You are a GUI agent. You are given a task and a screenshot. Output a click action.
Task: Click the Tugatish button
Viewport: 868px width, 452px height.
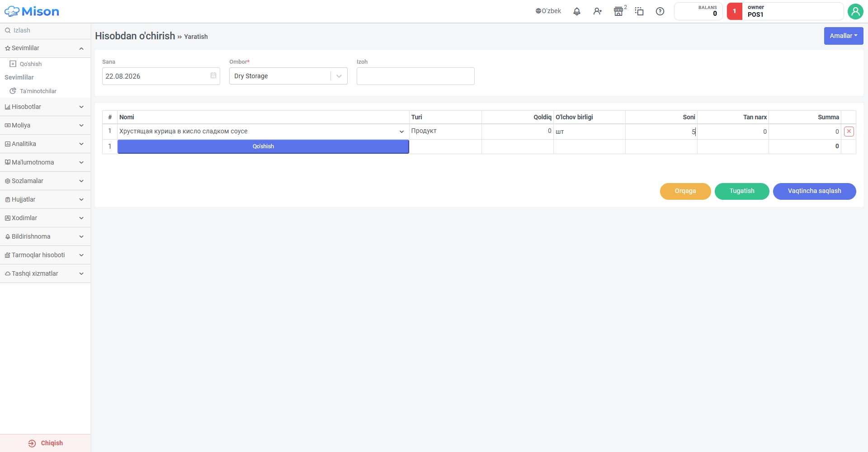pos(742,191)
